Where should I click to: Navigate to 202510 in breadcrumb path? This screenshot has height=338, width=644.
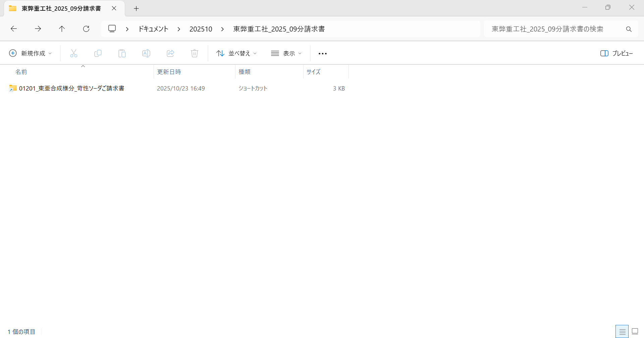pyautogui.click(x=201, y=29)
